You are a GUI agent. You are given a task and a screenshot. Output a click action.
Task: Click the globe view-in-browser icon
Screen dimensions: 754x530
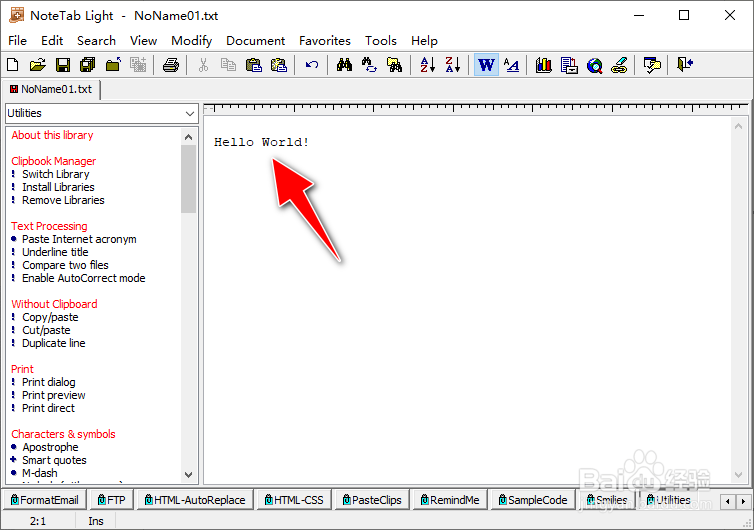[594, 64]
